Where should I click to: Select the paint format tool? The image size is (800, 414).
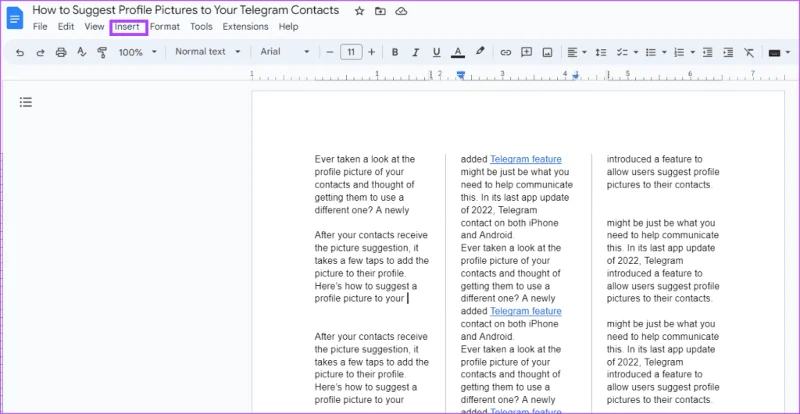102,52
